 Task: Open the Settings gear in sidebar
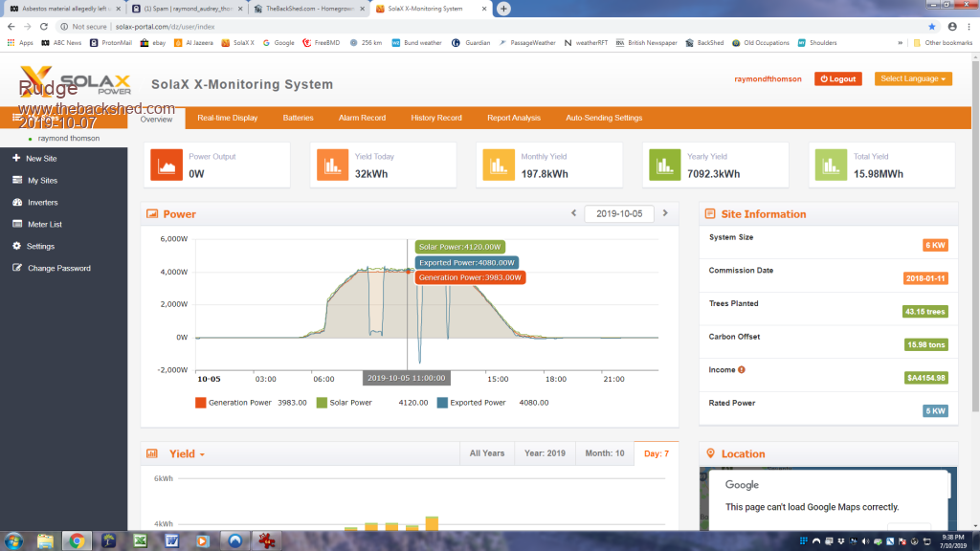(x=16, y=246)
